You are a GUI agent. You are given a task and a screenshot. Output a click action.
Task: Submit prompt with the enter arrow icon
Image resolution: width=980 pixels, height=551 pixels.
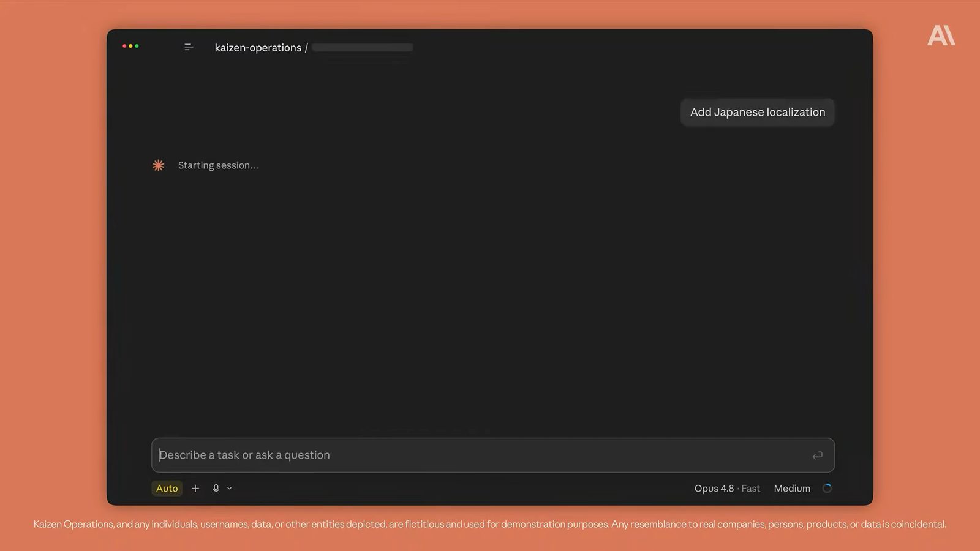(x=818, y=455)
